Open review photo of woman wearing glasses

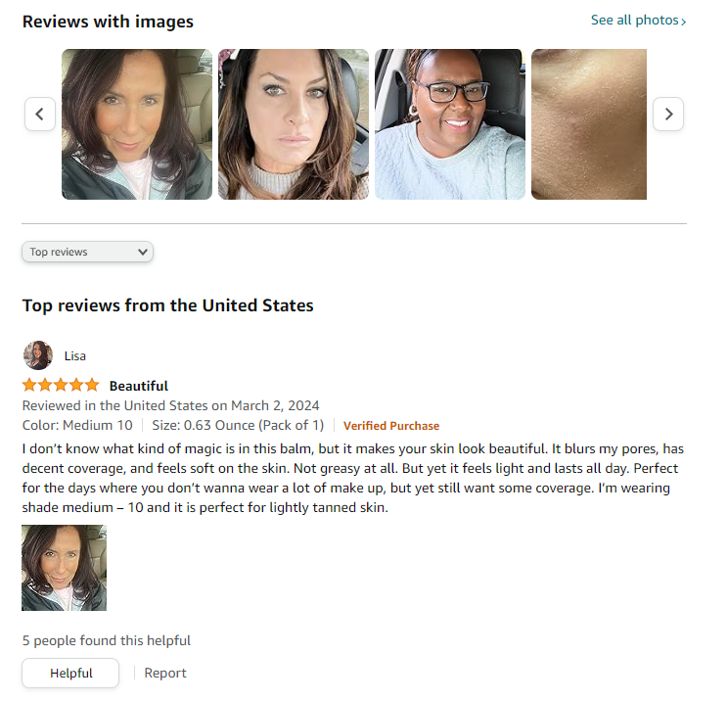click(x=450, y=124)
